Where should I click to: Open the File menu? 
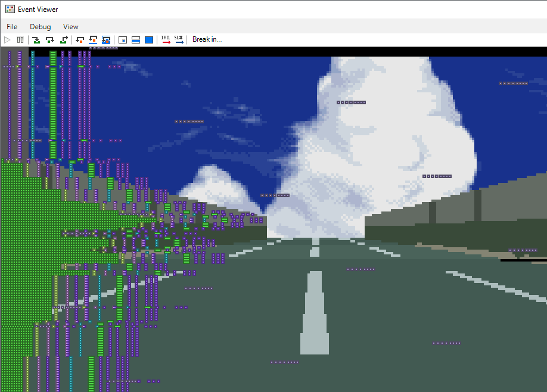(12, 26)
